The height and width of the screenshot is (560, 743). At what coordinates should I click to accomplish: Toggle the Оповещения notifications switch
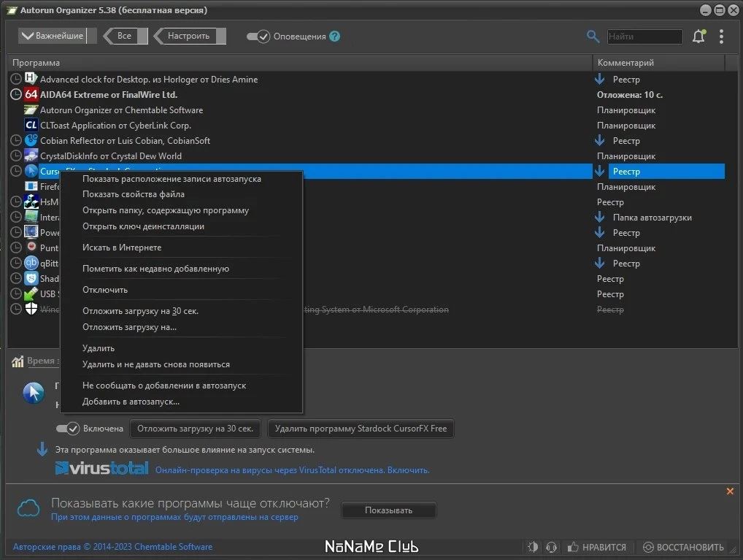click(x=258, y=37)
